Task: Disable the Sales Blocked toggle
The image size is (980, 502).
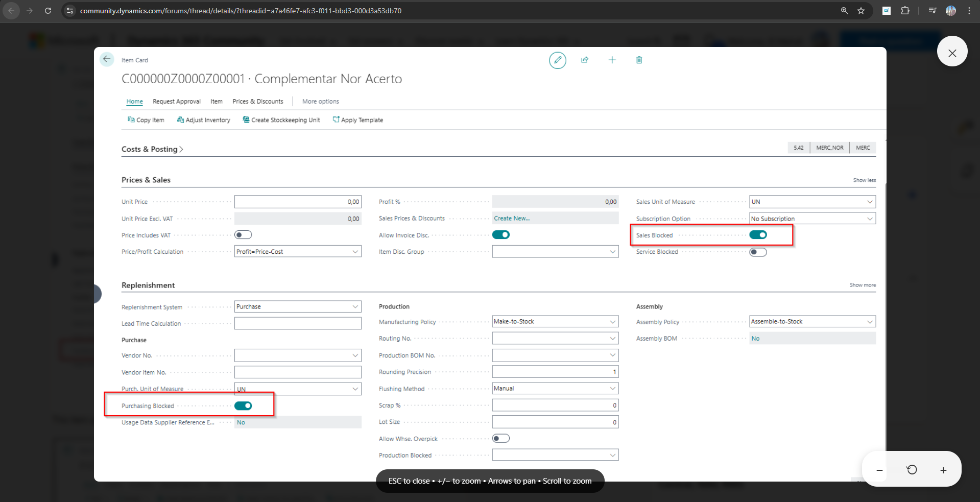Action: pos(758,234)
